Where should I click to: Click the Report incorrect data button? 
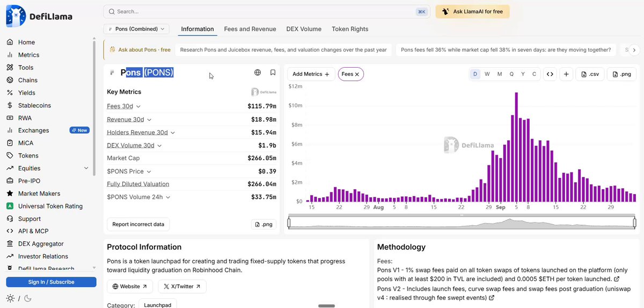click(138, 224)
